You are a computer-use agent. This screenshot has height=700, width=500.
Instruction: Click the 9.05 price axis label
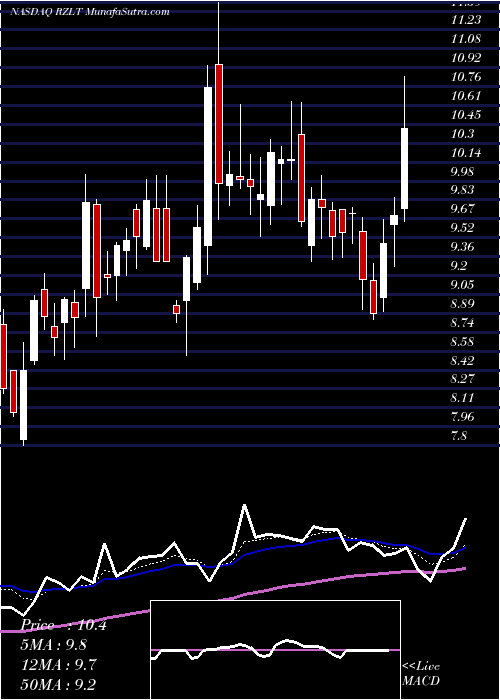point(464,285)
